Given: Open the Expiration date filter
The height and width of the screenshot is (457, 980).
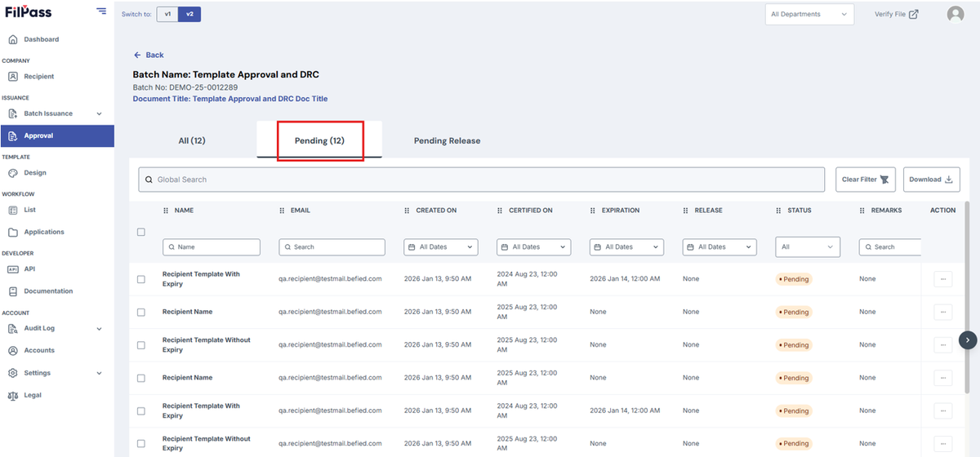Looking at the screenshot, I should pos(627,246).
